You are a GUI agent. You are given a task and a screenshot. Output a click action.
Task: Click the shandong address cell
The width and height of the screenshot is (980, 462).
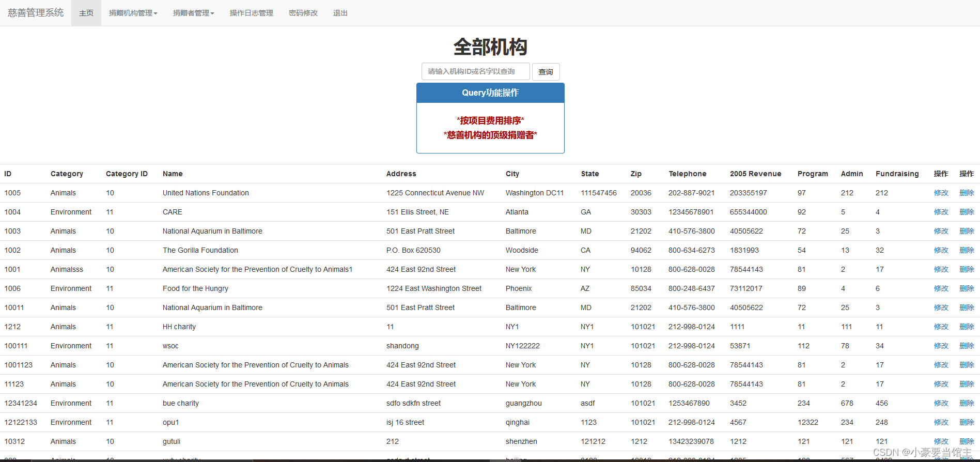(402, 346)
